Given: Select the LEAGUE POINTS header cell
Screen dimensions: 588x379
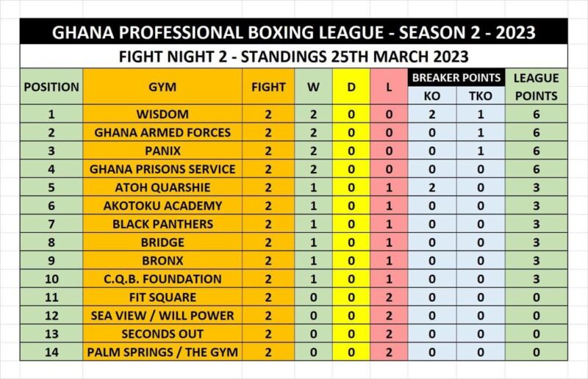Looking at the screenshot, I should (535, 87).
